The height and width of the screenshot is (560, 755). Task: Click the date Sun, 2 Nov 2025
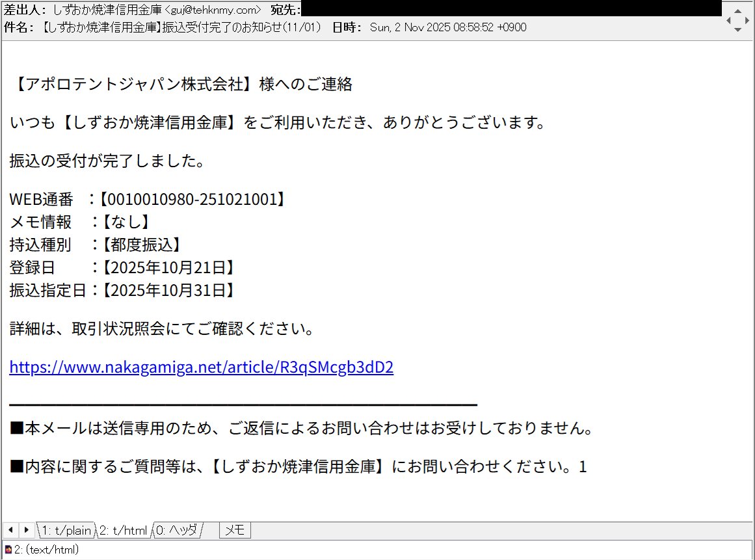(x=448, y=27)
